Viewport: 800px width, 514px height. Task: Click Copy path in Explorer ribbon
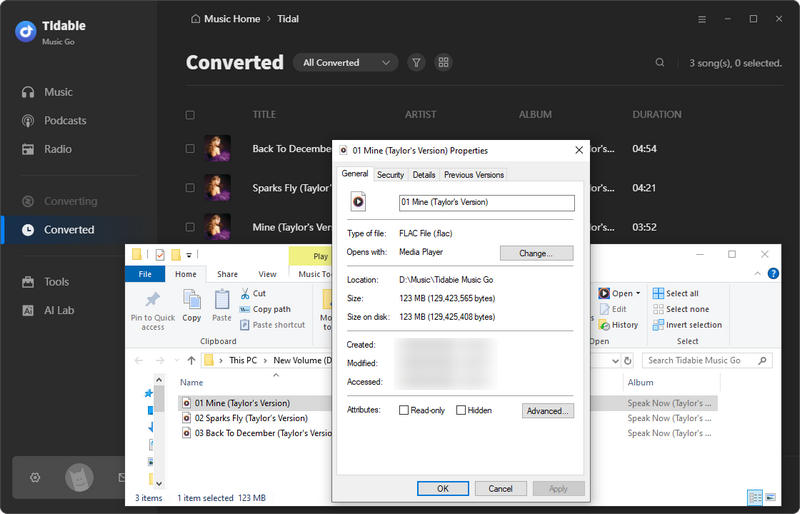click(x=265, y=309)
